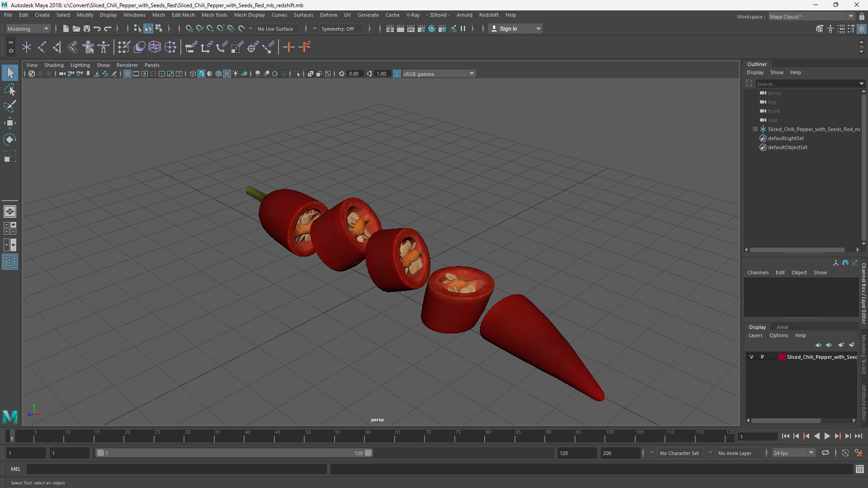Save the current scene icon
This screenshot has width=868, height=488.
(86, 29)
